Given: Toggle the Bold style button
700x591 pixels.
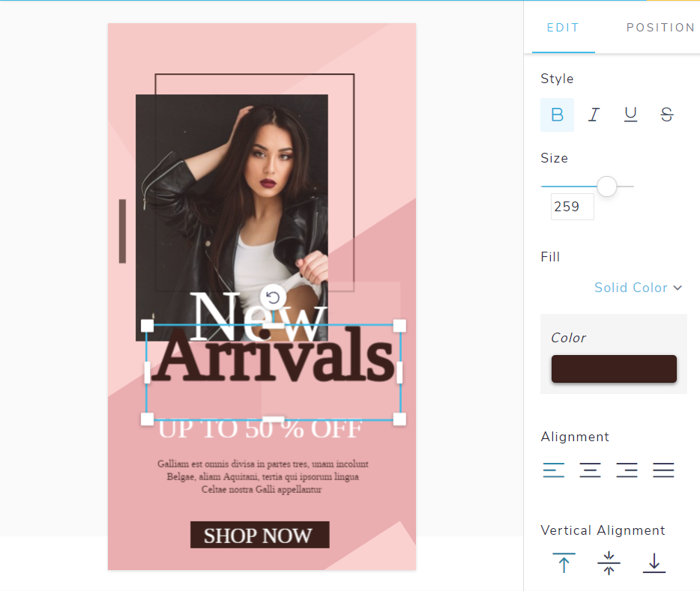Looking at the screenshot, I should 557,115.
